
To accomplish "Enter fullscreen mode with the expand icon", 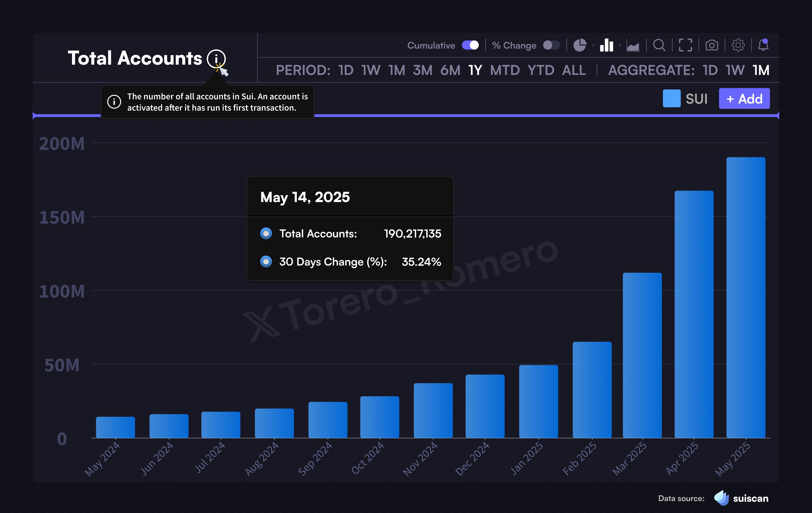I will [x=685, y=45].
